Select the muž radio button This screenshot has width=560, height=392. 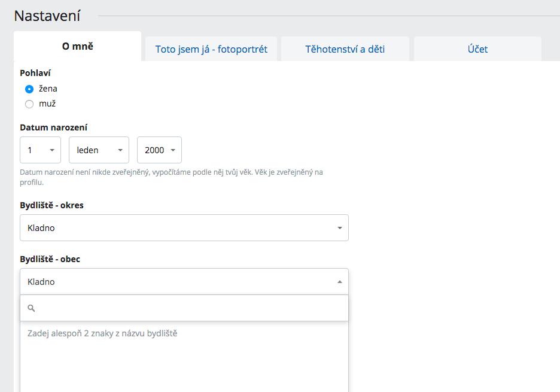pyautogui.click(x=29, y=104)
